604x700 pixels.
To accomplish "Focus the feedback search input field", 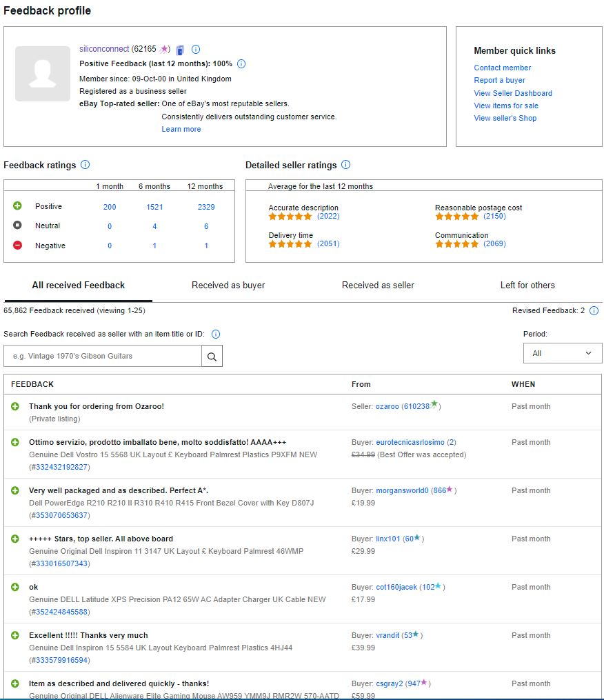I will pyautogui.click(x=103, y=357).
